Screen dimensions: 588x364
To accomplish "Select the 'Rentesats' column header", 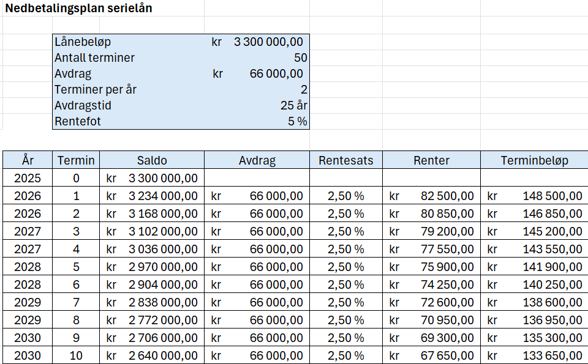I will tap(345, 160).
